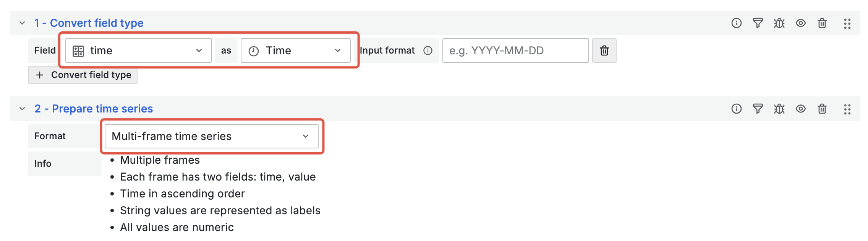
Task: Open the type dropdown set to Time
Action: 295,50
